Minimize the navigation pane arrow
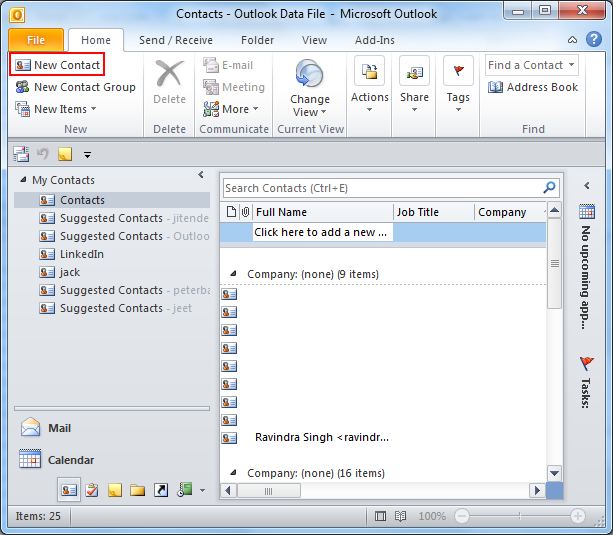This screenshot has width=613, height=535. pos(201,174)
